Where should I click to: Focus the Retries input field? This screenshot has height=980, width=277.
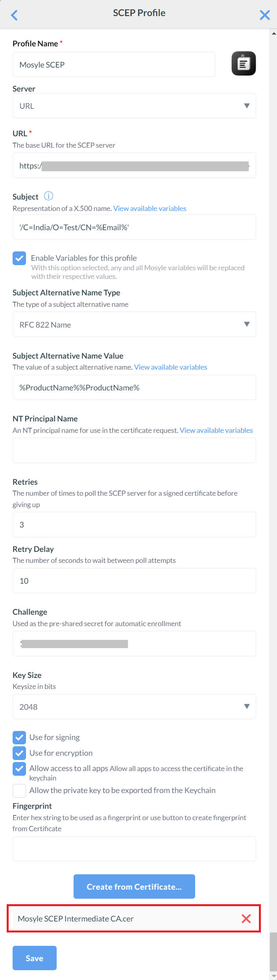134,524
